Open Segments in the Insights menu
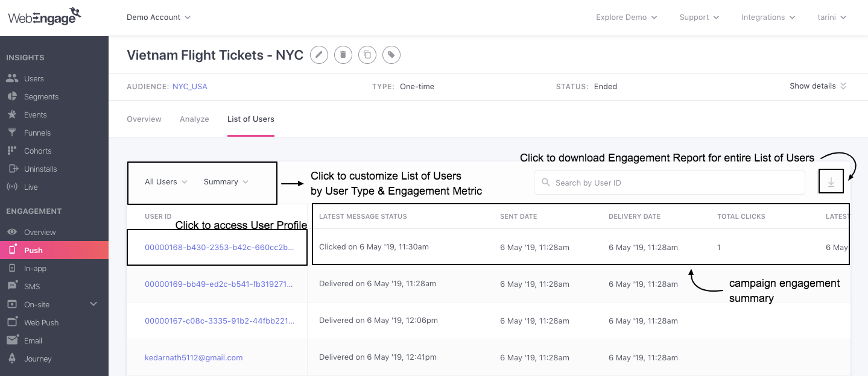 pos(41,96)
